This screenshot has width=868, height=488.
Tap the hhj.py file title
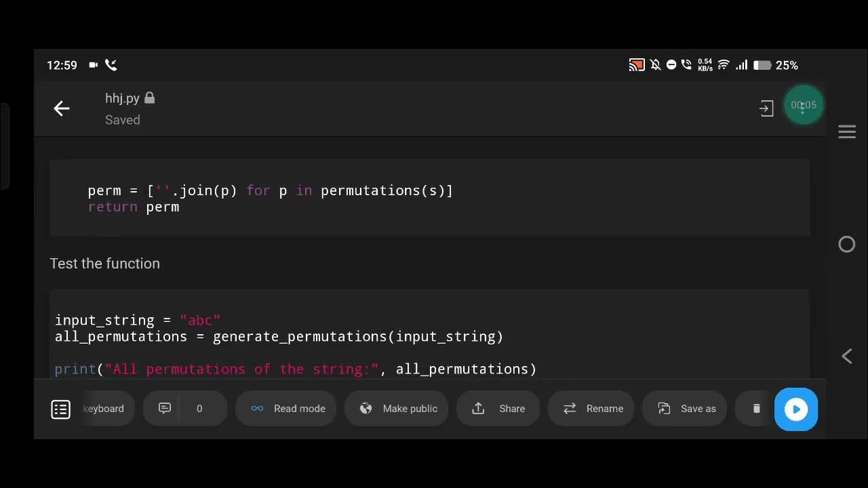[x=123, y=98]
